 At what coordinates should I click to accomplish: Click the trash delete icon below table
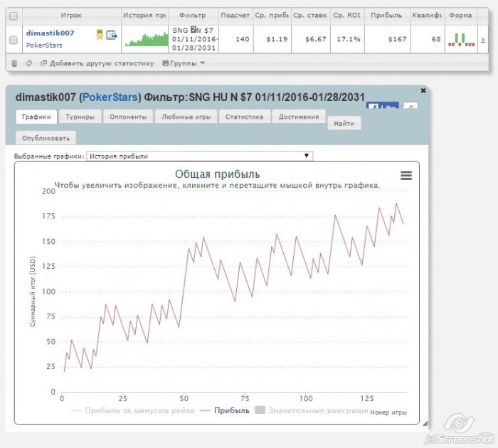pyautogui.click(x=14, y=63)
